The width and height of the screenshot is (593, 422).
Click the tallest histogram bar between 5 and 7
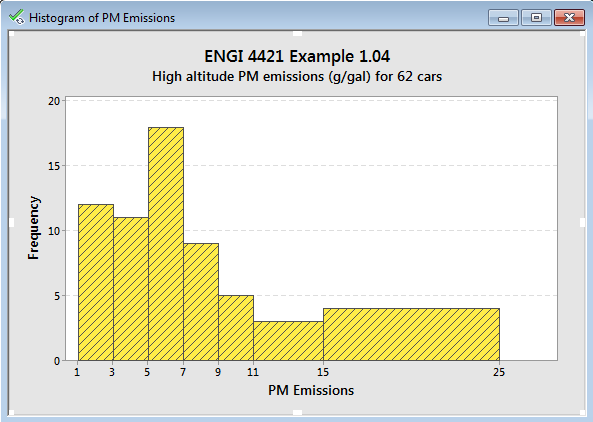click(x=166, y=244)
